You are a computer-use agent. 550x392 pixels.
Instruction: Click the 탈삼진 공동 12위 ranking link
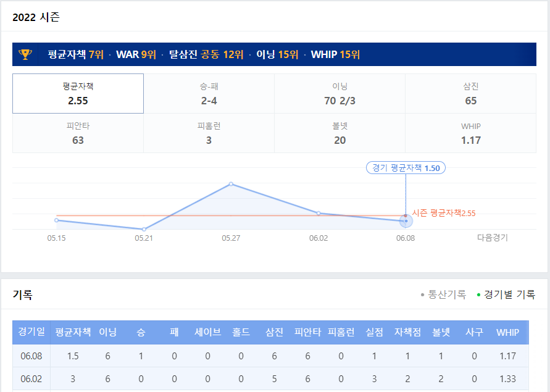(x=207, y=55)
